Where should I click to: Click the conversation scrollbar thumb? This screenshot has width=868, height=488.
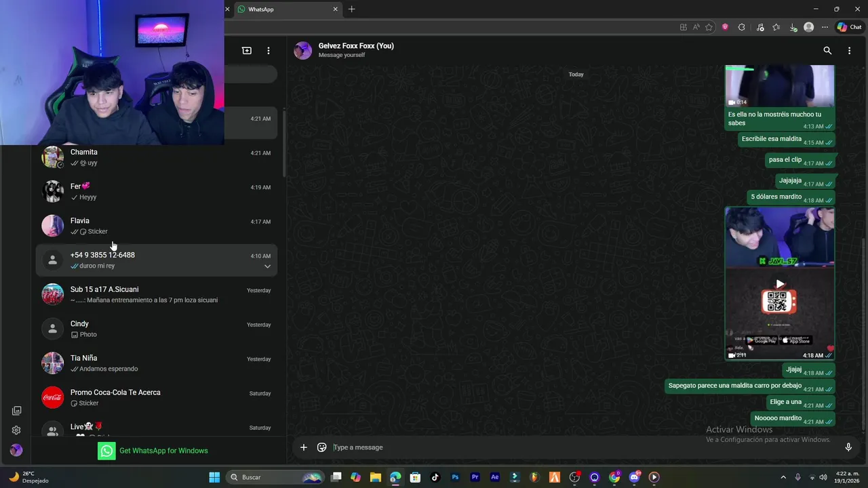[863, 333]
